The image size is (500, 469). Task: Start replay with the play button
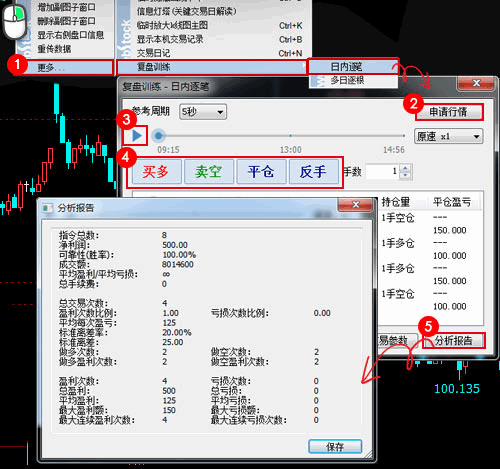(x=137, y=136)
